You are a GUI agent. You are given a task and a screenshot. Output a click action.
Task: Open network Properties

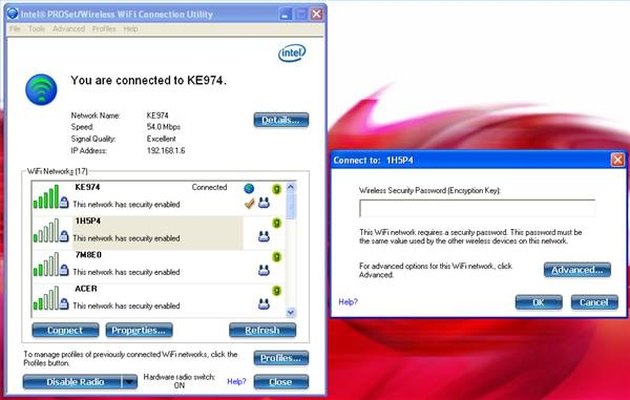(139, 330)
